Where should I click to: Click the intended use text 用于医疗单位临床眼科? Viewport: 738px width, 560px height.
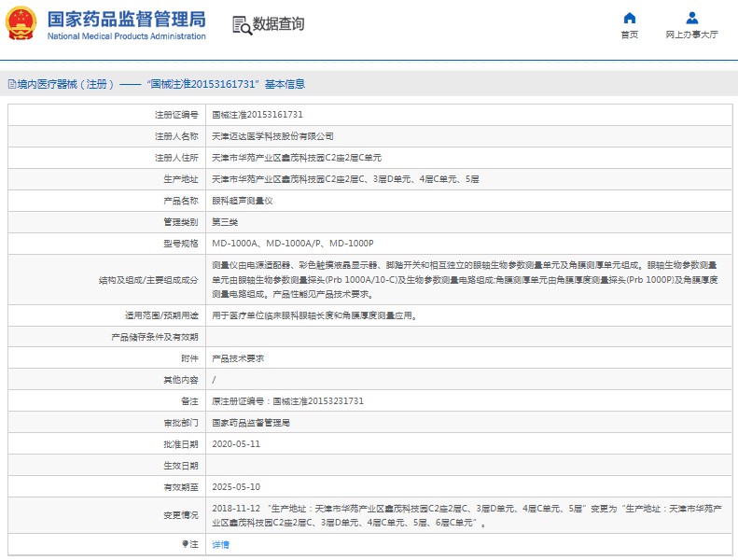coord(314,315)
